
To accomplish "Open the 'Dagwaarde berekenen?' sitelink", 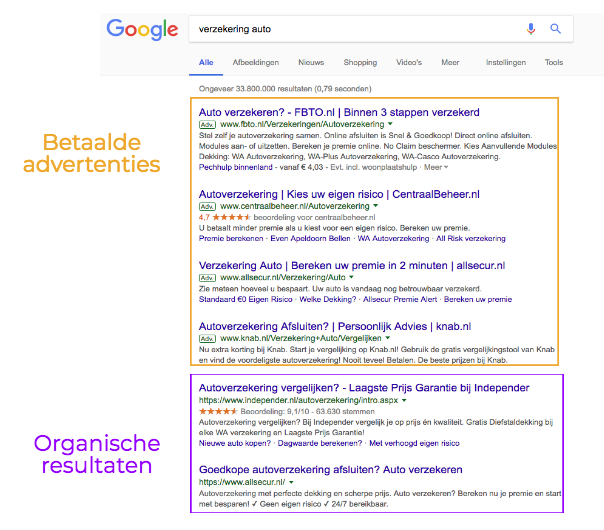I will (x=320, y=443).
